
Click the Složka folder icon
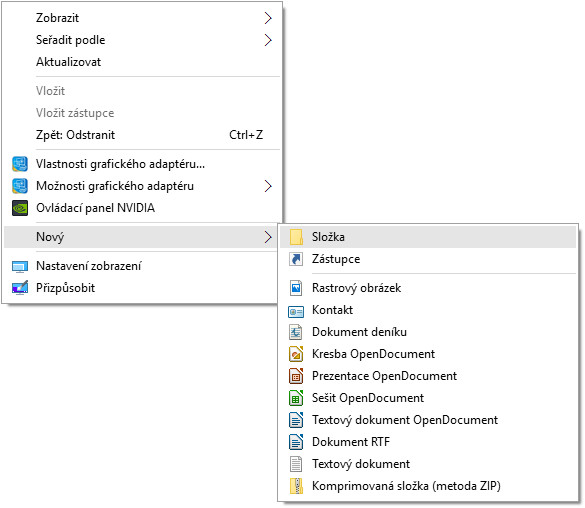[296, 237]
